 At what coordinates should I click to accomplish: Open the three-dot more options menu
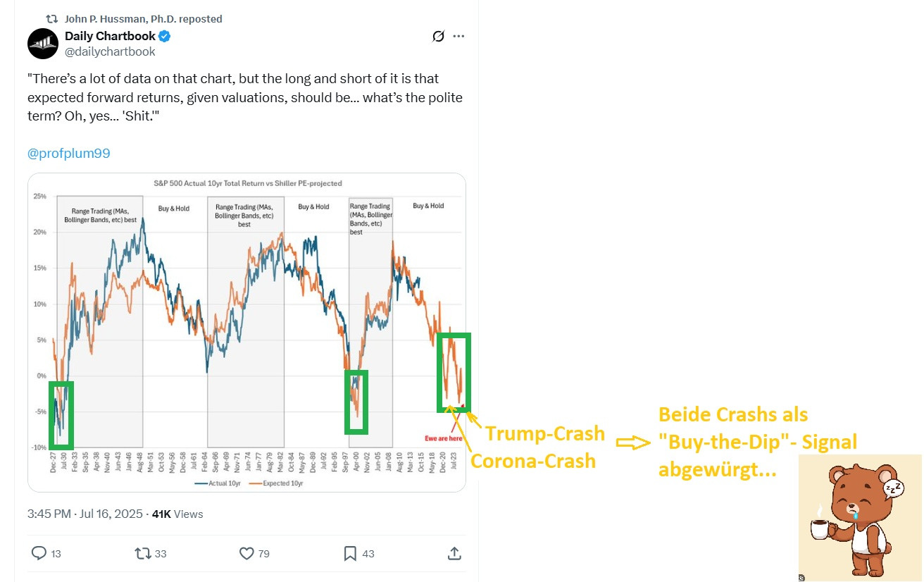point(459,36)
